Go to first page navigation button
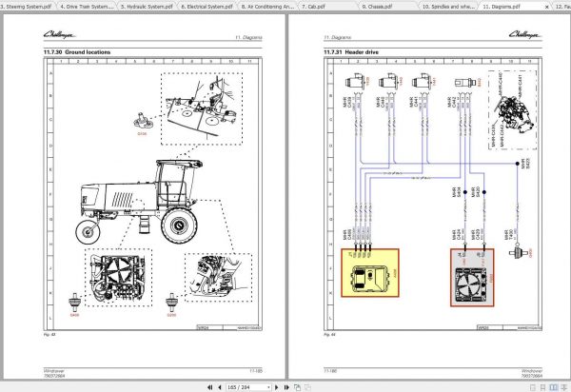 click(210, 387)
